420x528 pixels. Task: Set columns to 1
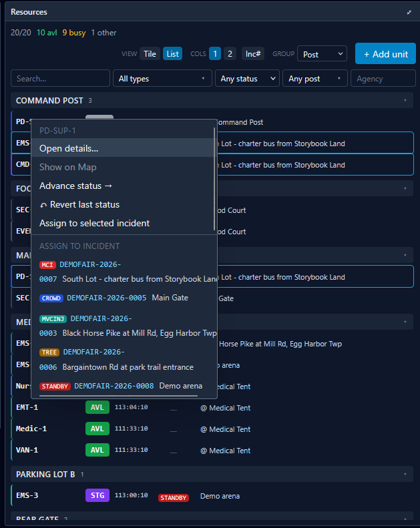pyautogui.click(x=215, y=54)
